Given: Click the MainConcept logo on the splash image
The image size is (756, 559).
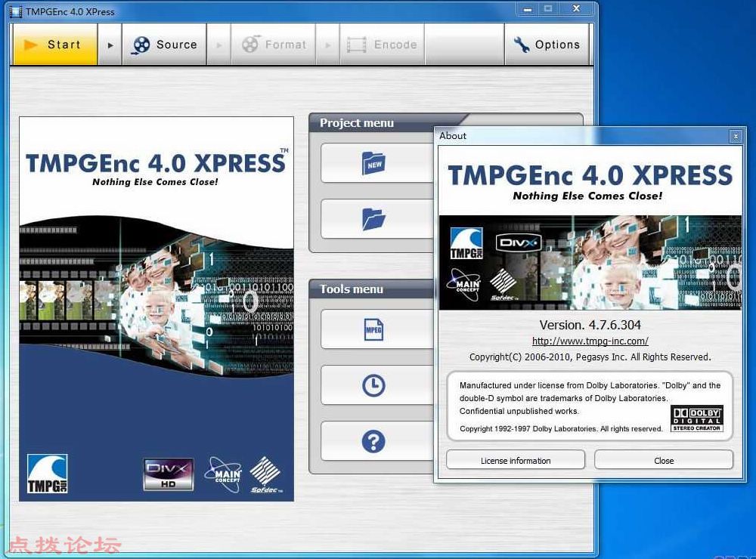Looking at the screenshot, I should tap(224, 474).
